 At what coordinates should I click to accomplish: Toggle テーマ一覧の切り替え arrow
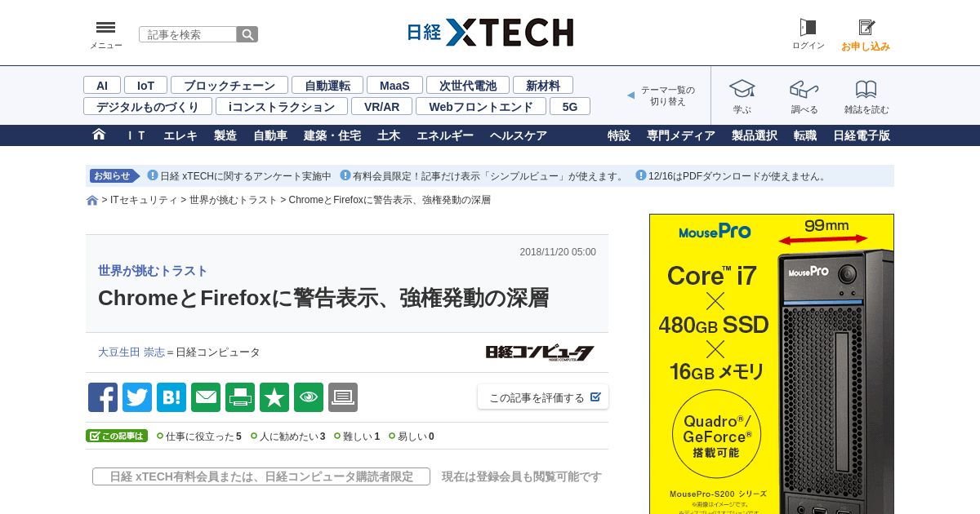[x=630, y=95]
